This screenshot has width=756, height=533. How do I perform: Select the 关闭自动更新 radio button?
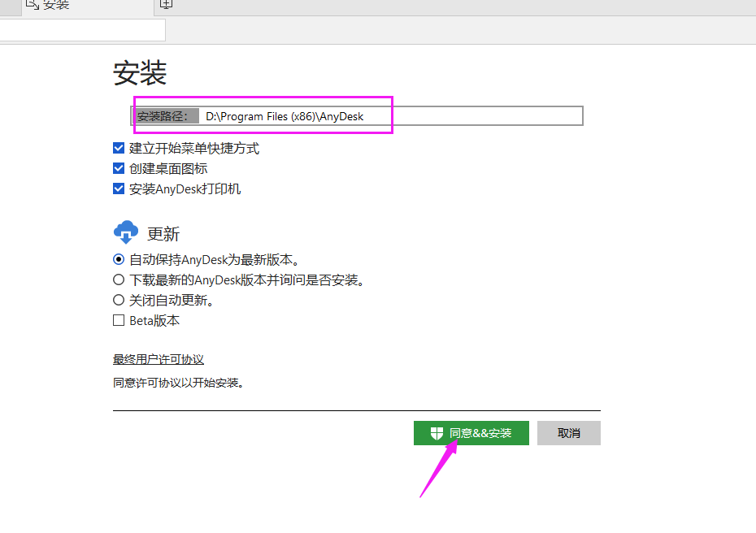(119, 300)
